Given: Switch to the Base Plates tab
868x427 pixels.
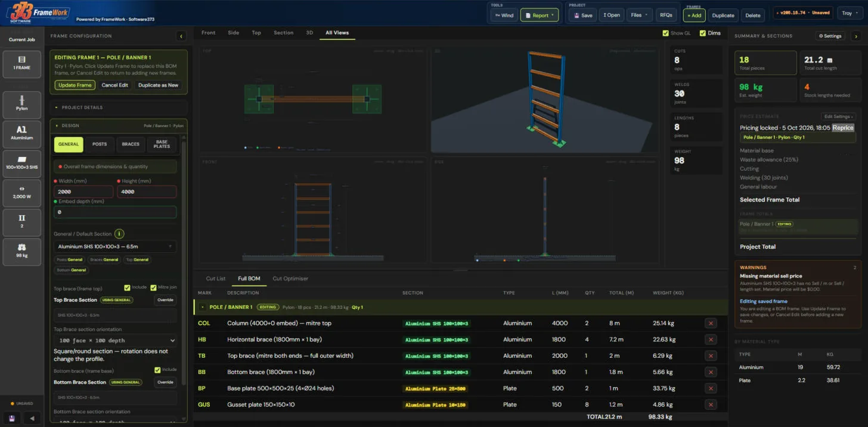Looking at the screenshot, I should [162, 144].
